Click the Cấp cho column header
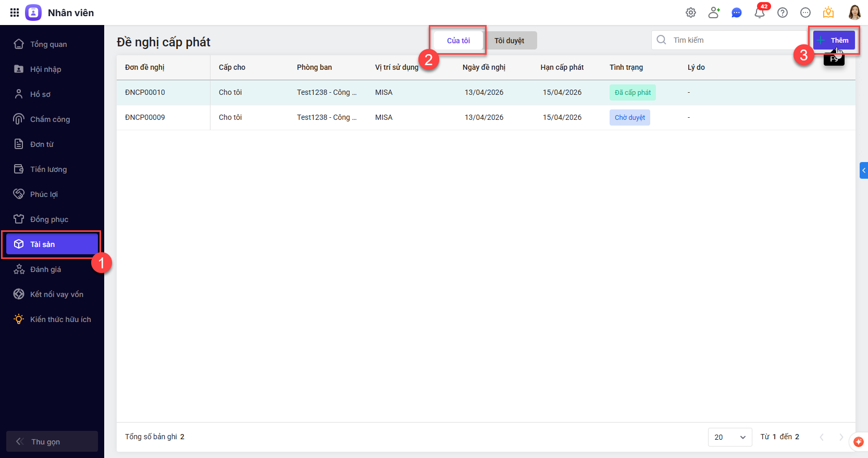Viewport: 868px width, 458px height. click(x=232, y=67)
